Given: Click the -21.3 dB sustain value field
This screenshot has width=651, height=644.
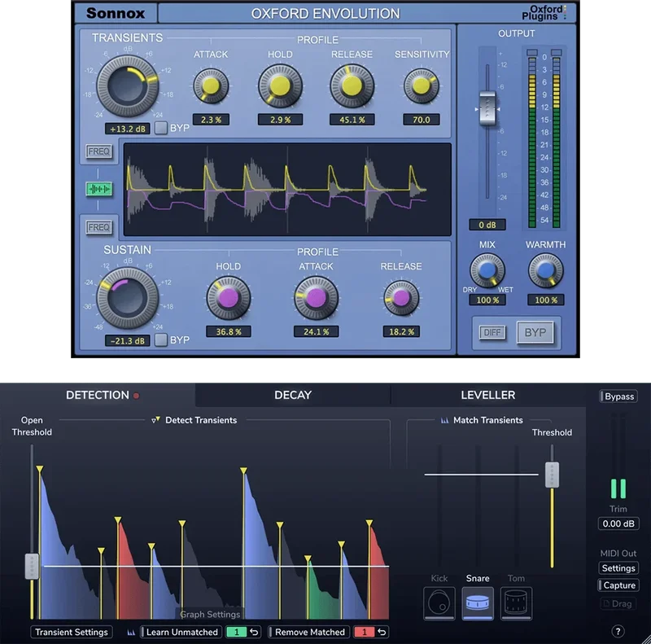Looking at the screenshot, I should click(128, 340).
